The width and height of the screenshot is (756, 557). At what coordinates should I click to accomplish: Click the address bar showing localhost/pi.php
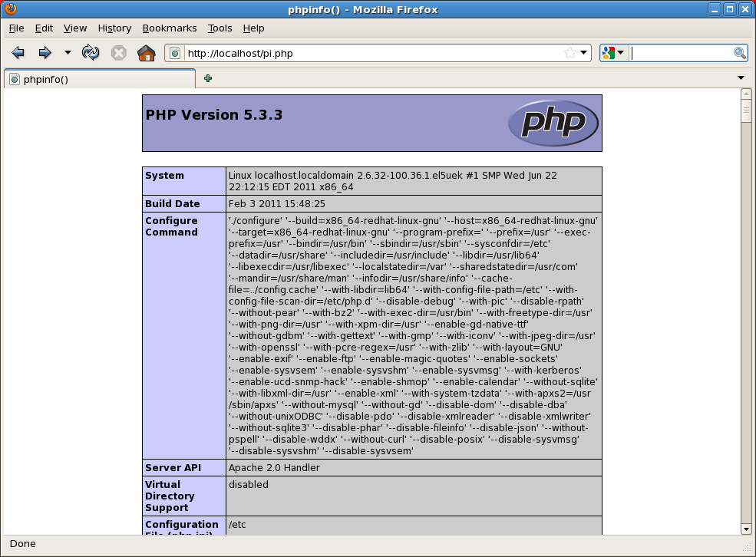coord(368,53)
